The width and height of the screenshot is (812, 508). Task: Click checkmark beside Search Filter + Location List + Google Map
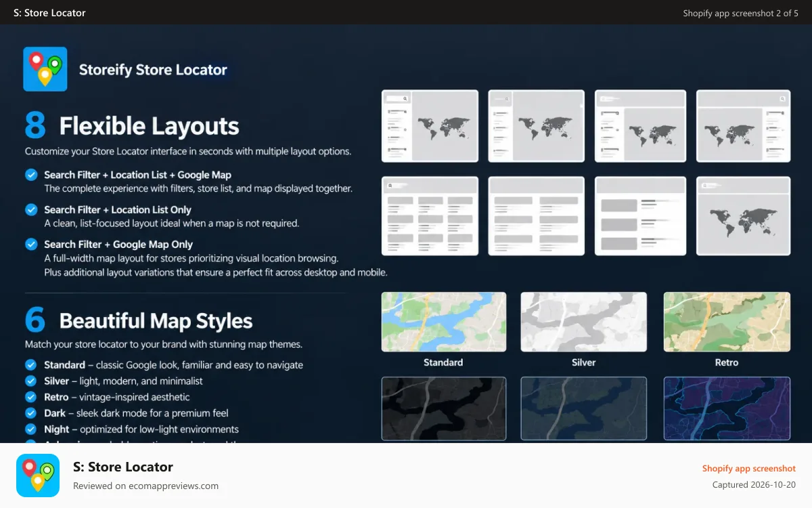coord(31,175)
